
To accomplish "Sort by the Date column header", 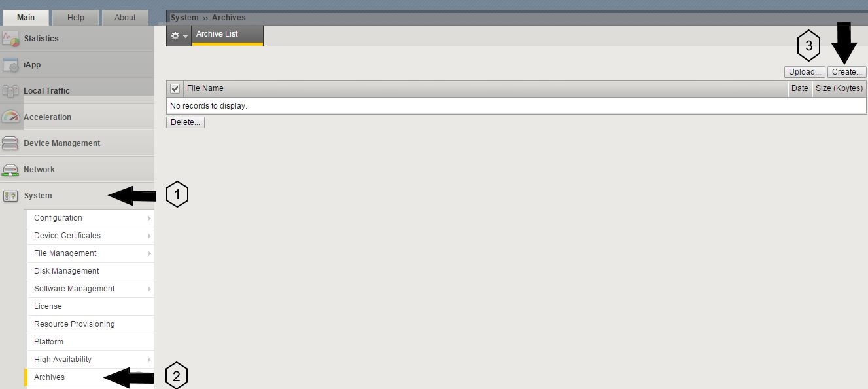I will coord(799,88).
